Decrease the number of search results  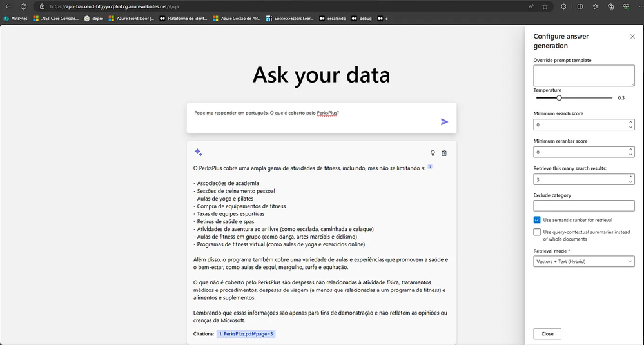point(630,182)
